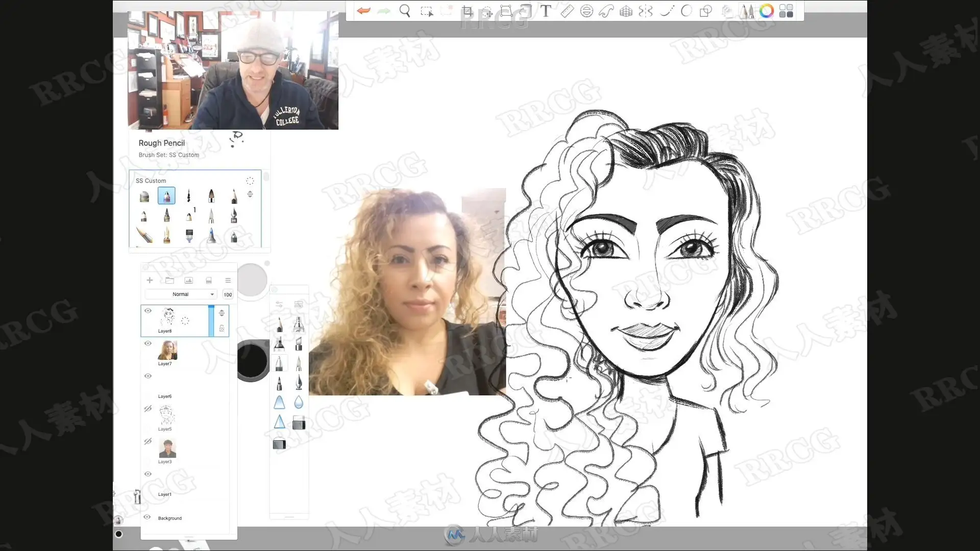The image size is (980, 551).
Task: Hide the Background layer
Action: tap(147, 517)
